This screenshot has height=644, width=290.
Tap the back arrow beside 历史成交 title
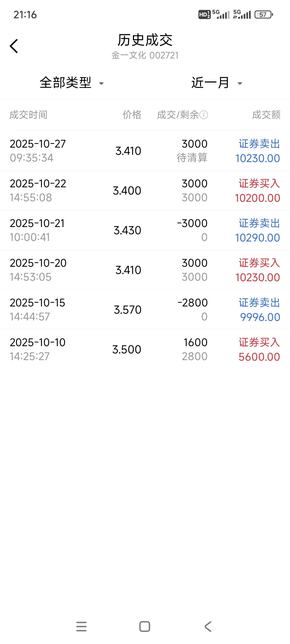[14, 46]
